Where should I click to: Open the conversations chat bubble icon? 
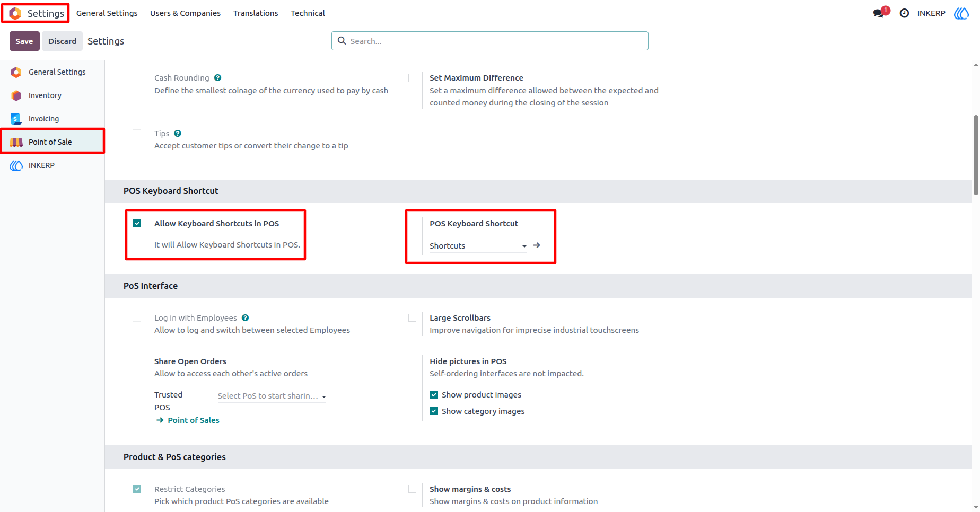[878, 13]
